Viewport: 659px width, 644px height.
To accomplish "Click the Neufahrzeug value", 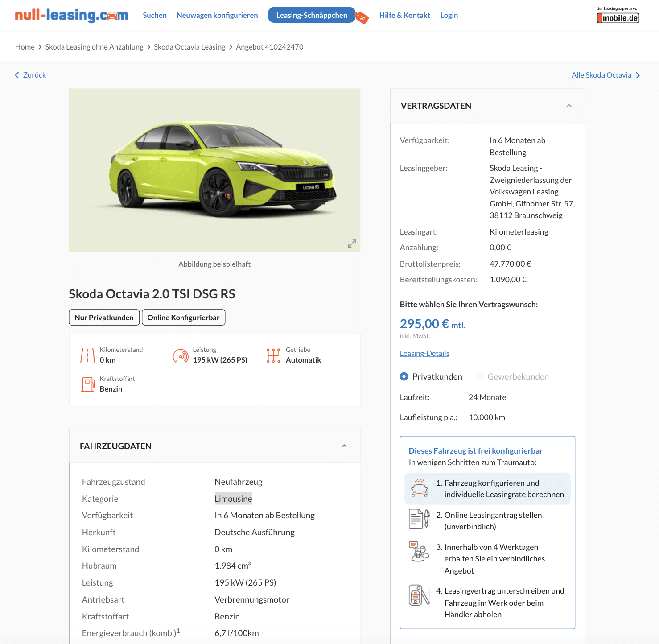I will [x=239, y=482].
